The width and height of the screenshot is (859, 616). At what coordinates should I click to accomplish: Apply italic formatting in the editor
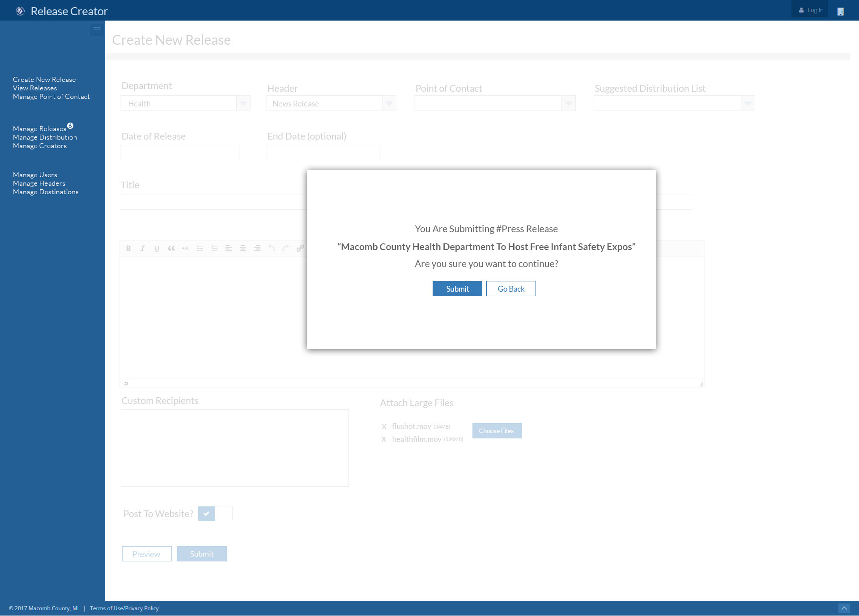142,248
